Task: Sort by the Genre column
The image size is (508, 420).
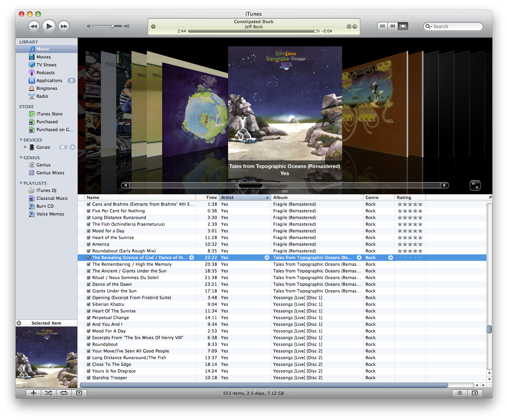Action: 379,197
